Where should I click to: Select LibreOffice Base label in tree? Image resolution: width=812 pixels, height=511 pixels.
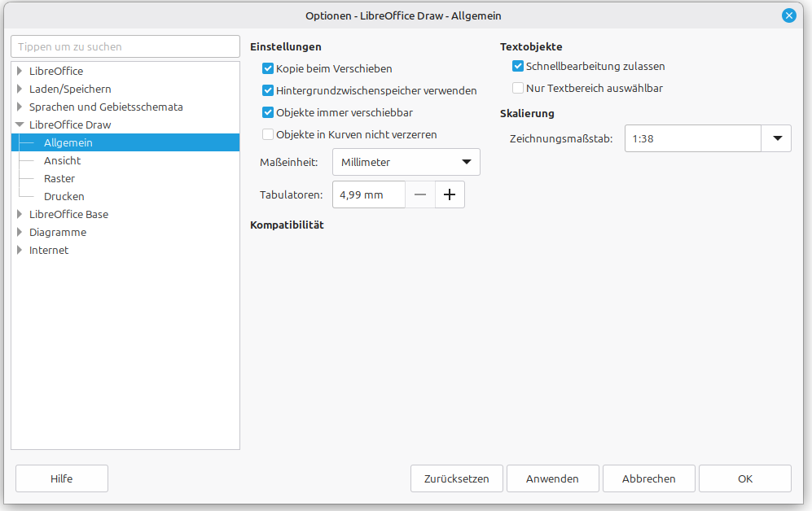[x=69, y=214]
